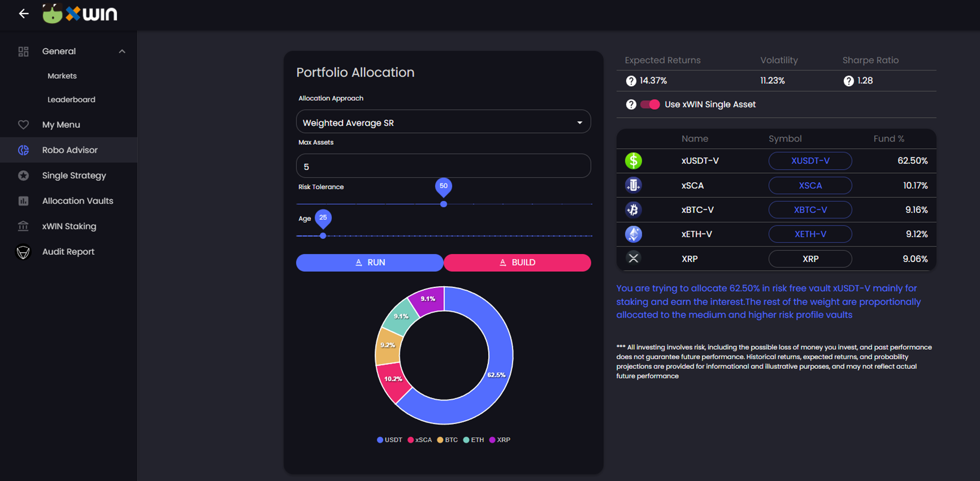Disable the Use xWIN Single Asset toggle
980x481 pixels.
point(650,105)
